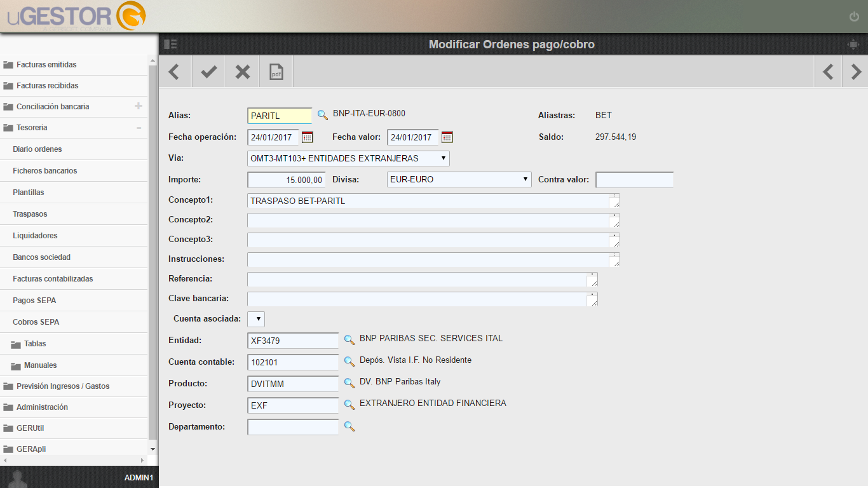Open the Divisa EUR-EURO dropdown

point(459,179)
